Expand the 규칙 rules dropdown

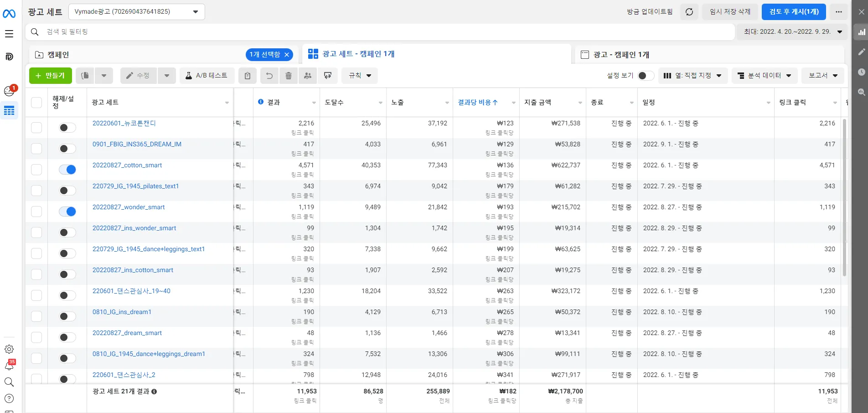(359, 76)
